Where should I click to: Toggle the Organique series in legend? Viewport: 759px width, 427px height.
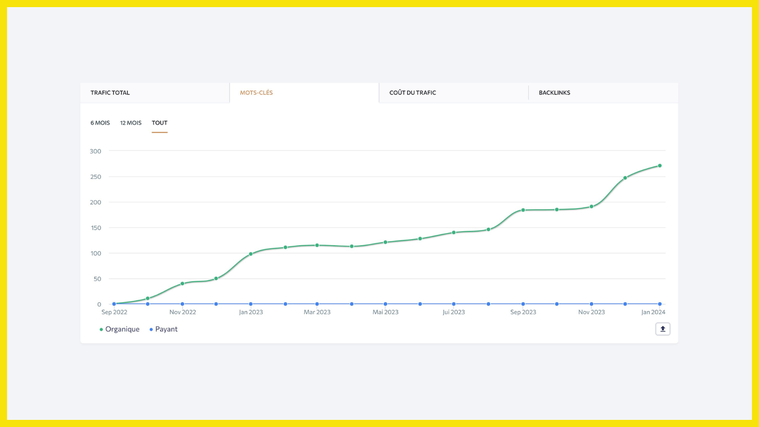(x=120, y=329)
